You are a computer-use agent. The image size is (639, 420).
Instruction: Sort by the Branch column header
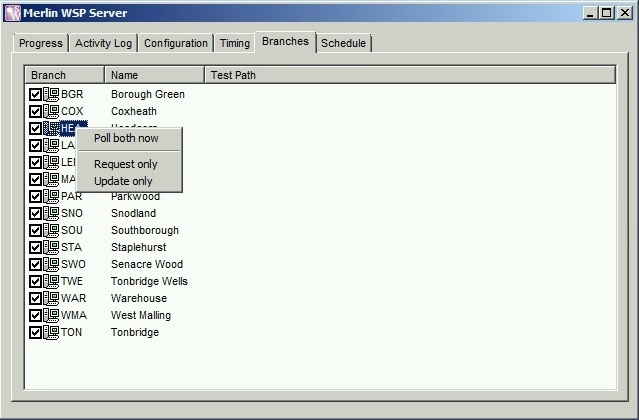pyautogui.click(x=64, y=75)
